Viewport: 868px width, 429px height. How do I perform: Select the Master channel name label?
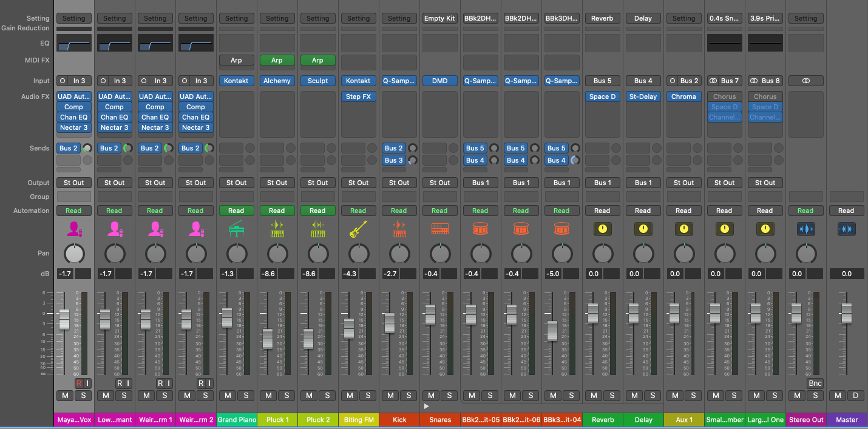(847, 419)
